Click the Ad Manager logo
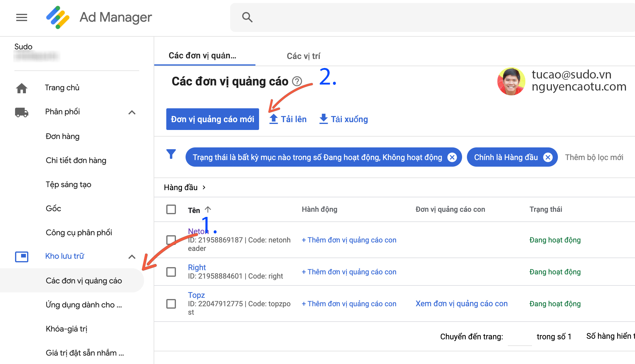The width and height of the screenshot is (635, 364). coord(58,17)
